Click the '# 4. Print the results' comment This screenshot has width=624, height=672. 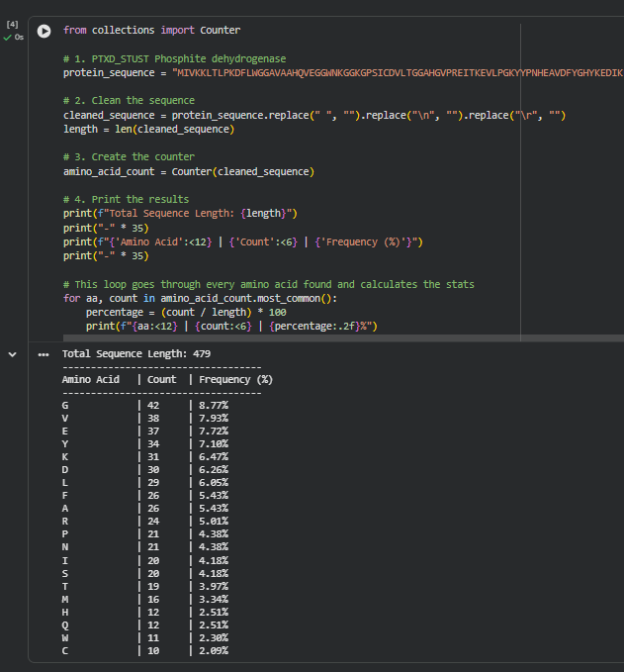click(126, 199)
